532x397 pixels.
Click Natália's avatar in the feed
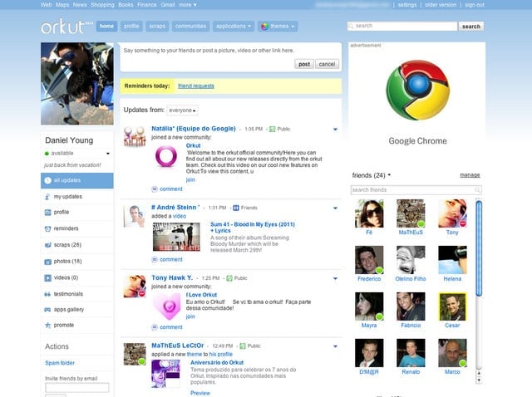(x=135, y=136)
